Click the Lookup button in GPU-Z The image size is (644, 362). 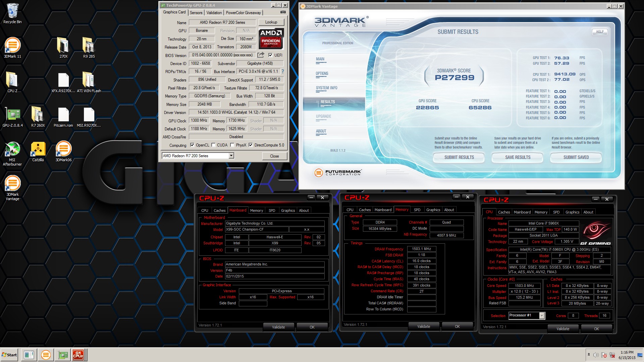pos(271,22)
